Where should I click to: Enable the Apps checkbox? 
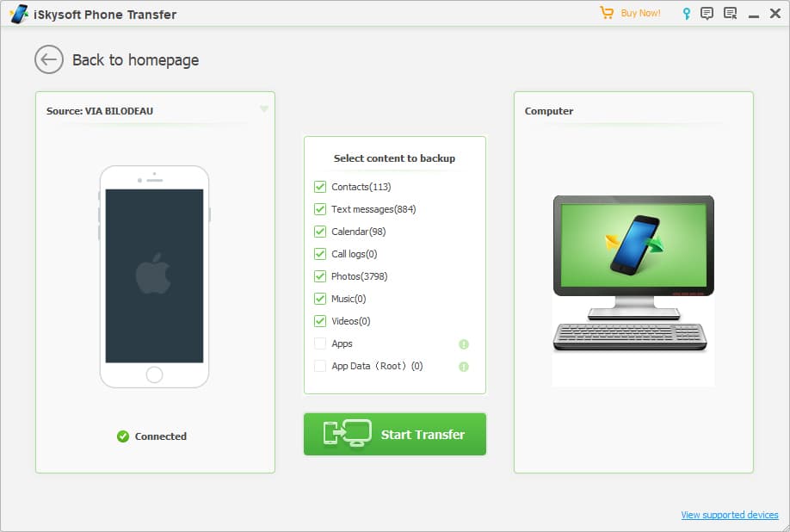pyautogui.click(x=320, y=343)
